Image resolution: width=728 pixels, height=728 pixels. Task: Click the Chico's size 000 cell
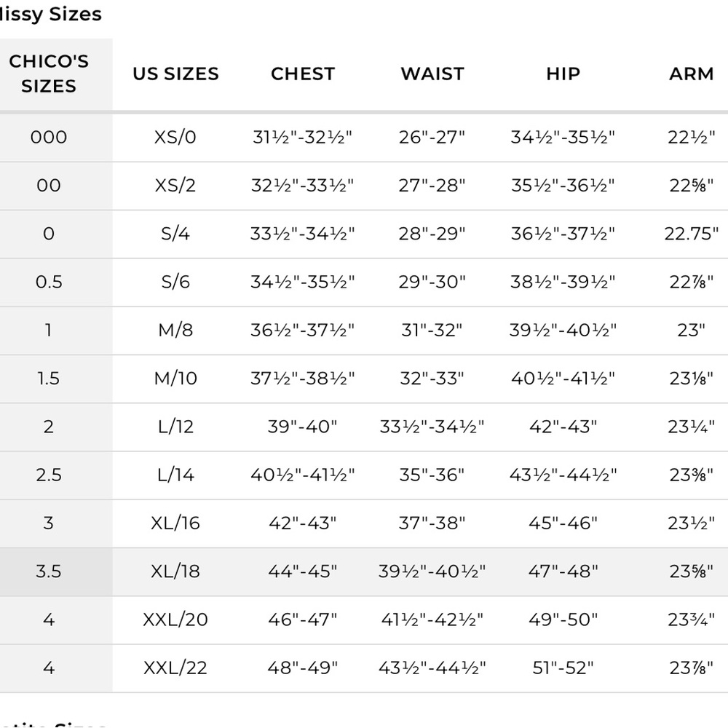(x=49, y=138)
